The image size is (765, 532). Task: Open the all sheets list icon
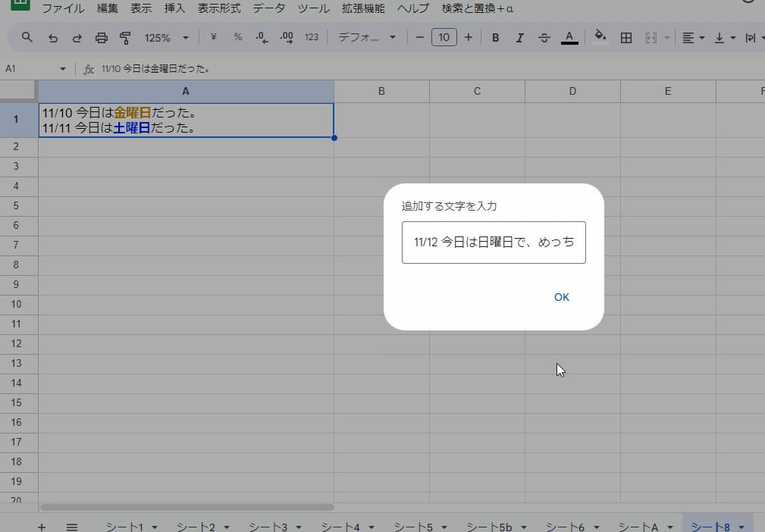[x=72, y=527]
